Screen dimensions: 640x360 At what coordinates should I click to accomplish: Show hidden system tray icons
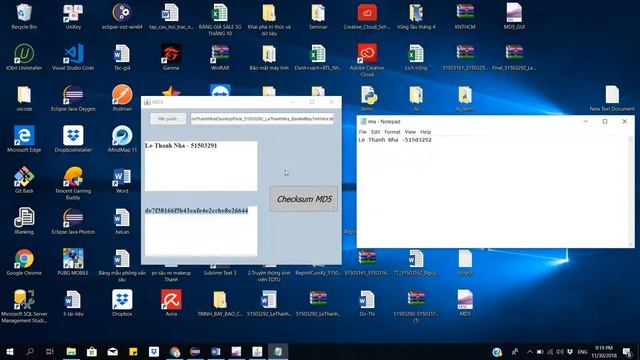point(529,351)
